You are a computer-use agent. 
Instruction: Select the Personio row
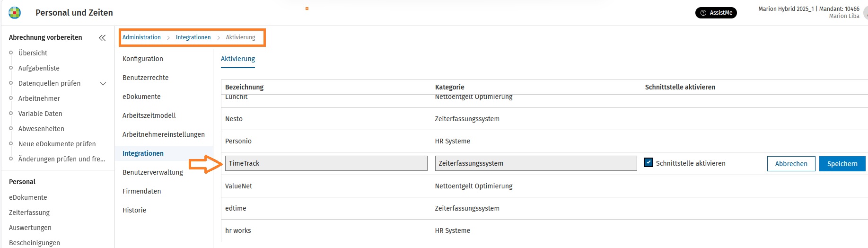click(x=544, y=141)
